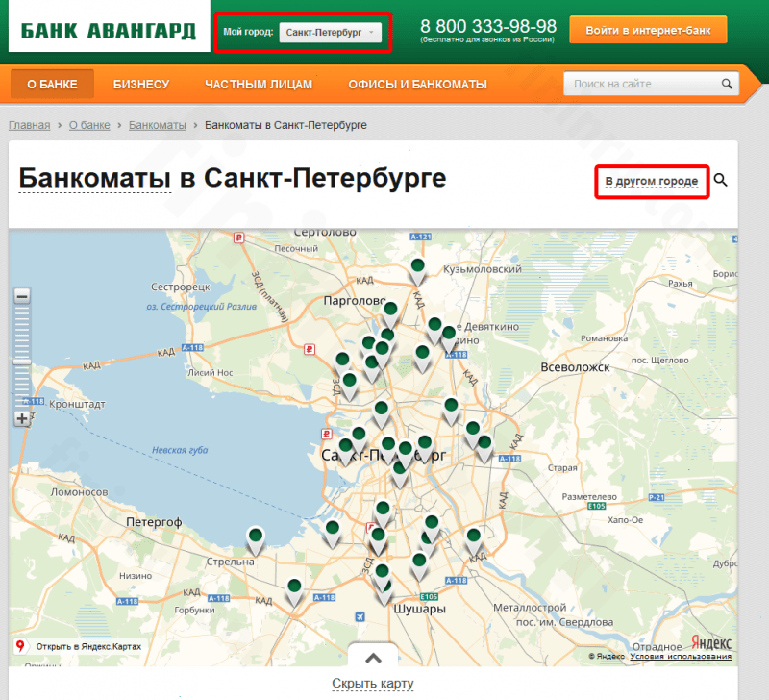The height and width of the screenshot is (700, 769).
Task: Click the Петергоф label on the map
Action: [x=154, y=522]
